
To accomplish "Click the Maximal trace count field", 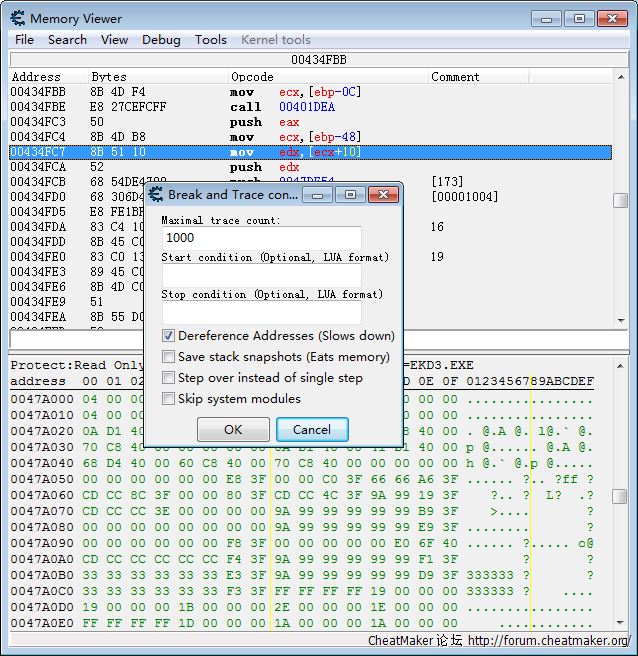I will point(260,238).
